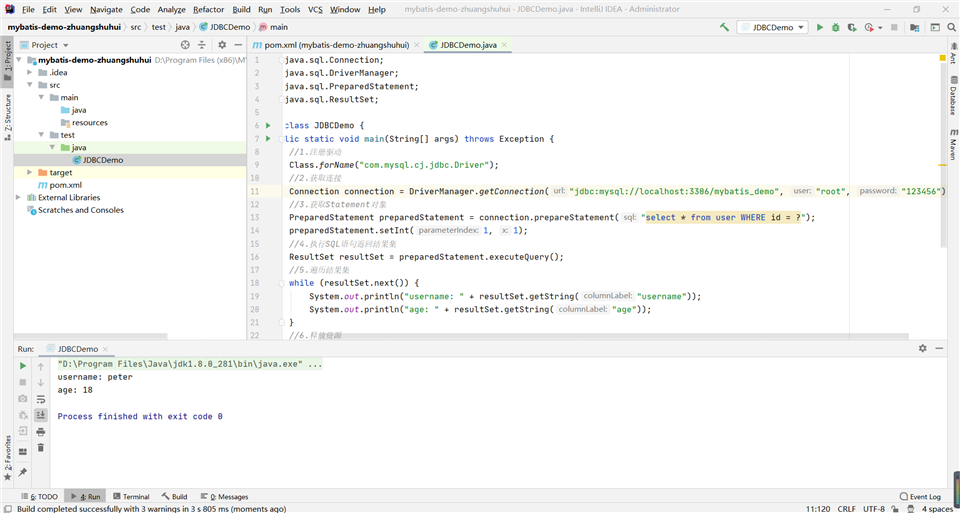The width and height of the screenshot is (960, 513).
Task: Click the 4 spaces indent setting
Action: pyautogui.click(x=936, y=509)
